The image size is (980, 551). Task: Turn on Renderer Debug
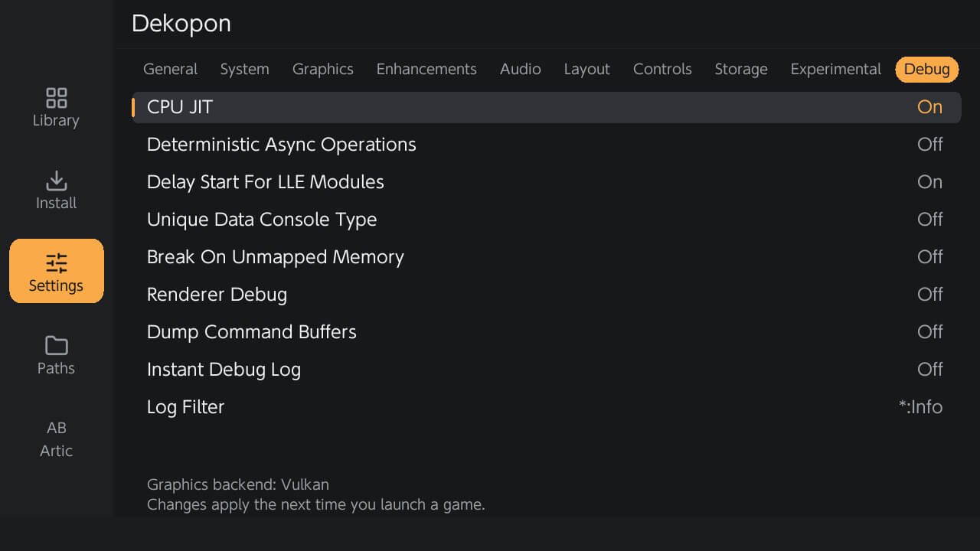point(547,295)
